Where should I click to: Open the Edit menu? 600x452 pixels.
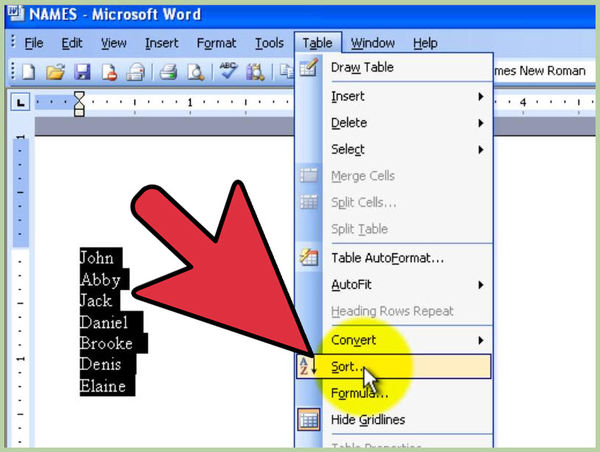[72, 43]
